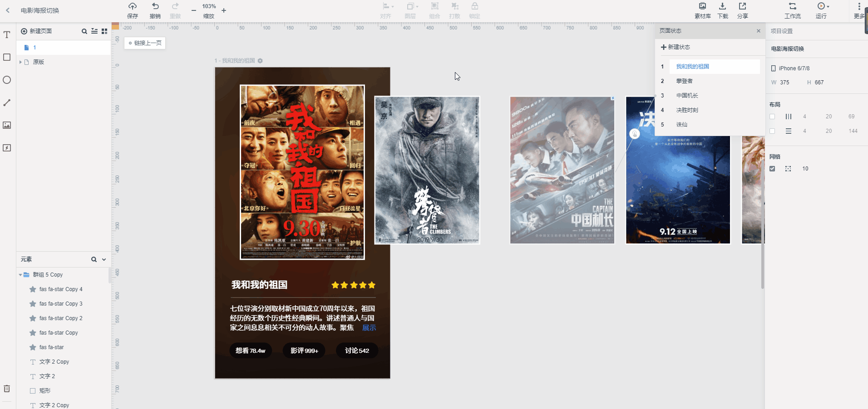
Task: Enable the column layout checkbox
Action: [x=772, y=117]
